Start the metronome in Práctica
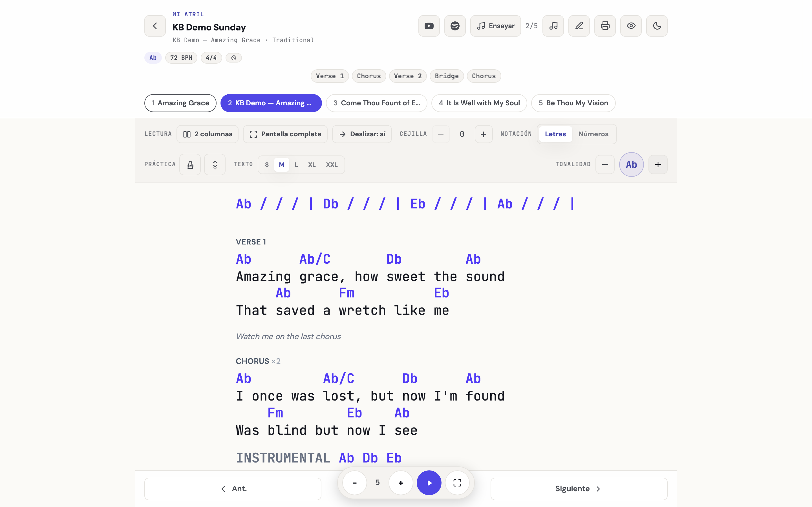 pyautogui.click(x=190, y=164)
